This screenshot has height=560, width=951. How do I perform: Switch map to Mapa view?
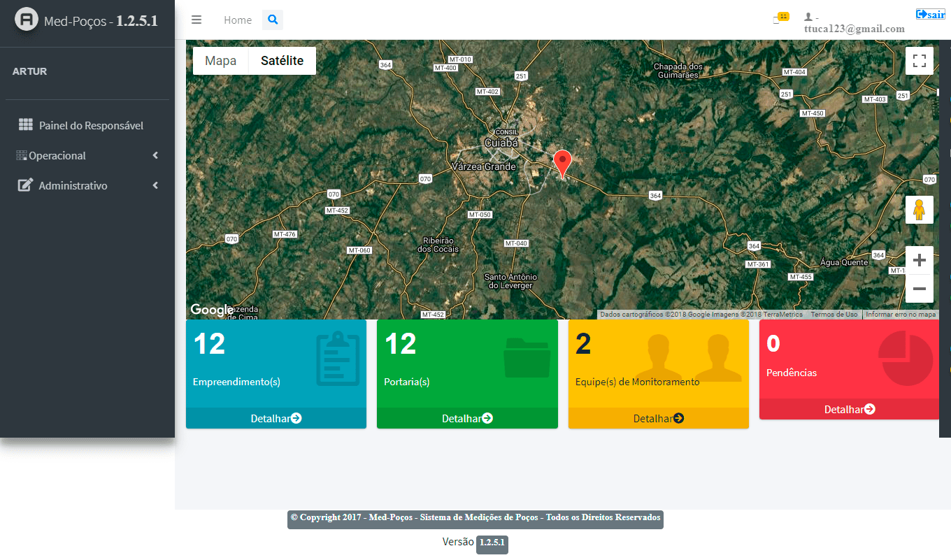(x=220, y=61)
